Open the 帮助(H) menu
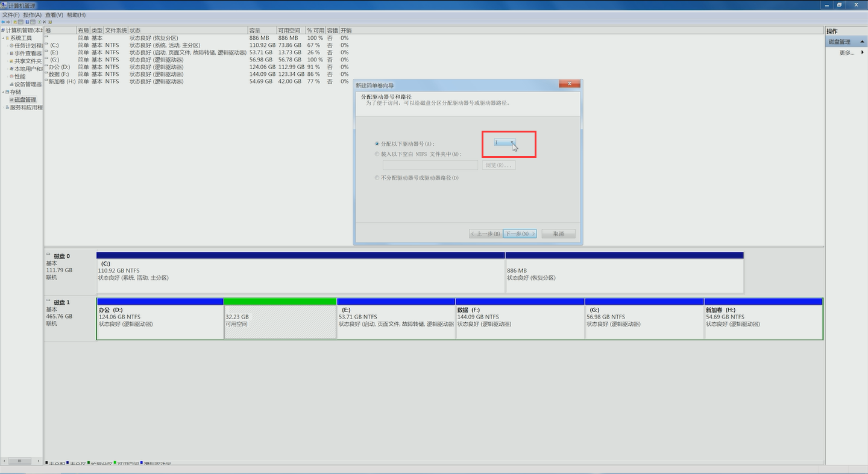This screenshot has width=868, height=474. click(76, 14)
